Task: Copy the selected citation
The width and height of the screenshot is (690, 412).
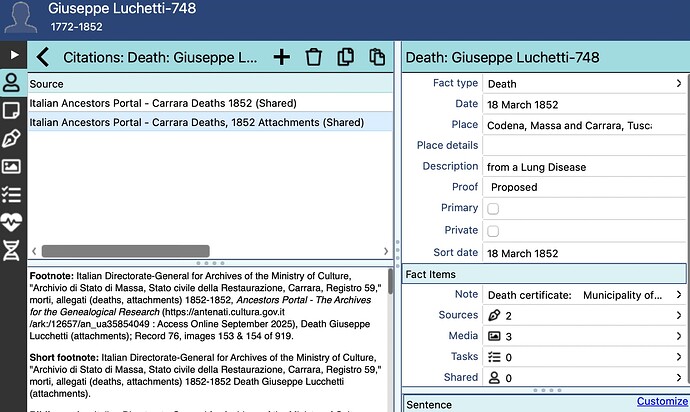Action: coord(345,57)
